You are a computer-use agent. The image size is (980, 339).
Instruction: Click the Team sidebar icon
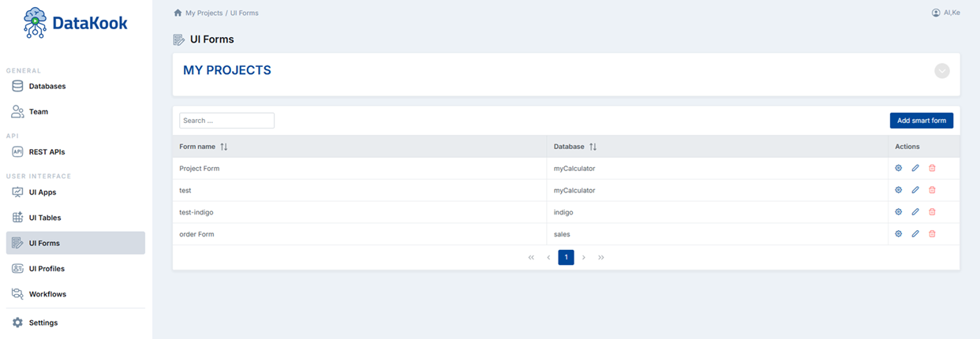17,112
